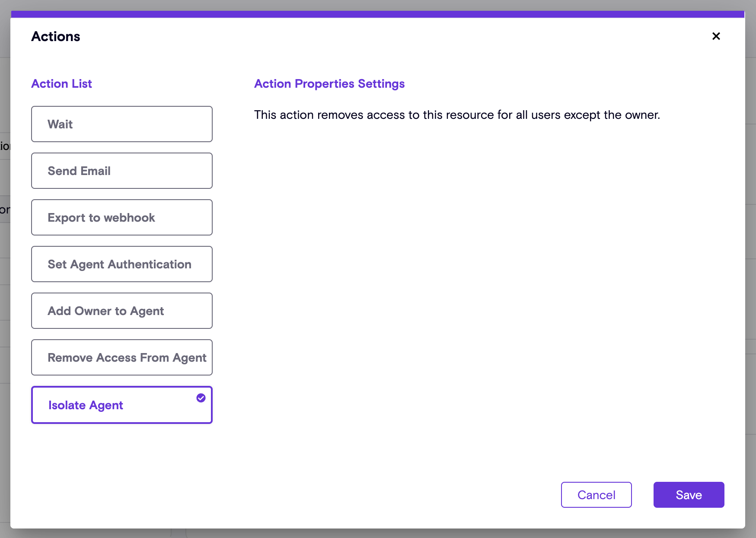Viewport: 756px width, 538px height.
Task: Close the Actions dialog with the X
Action: [716, 36]
